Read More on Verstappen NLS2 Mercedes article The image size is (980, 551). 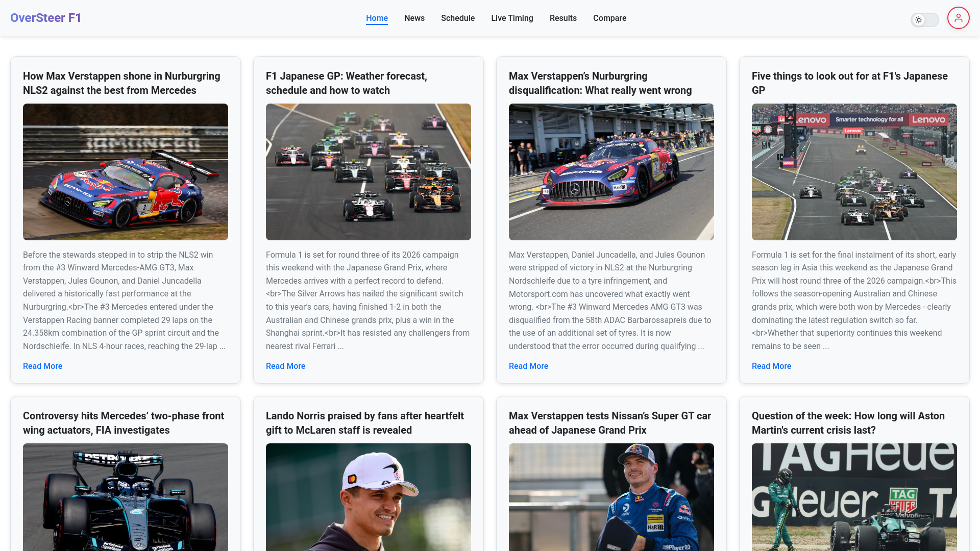click(x=42, y=366)
